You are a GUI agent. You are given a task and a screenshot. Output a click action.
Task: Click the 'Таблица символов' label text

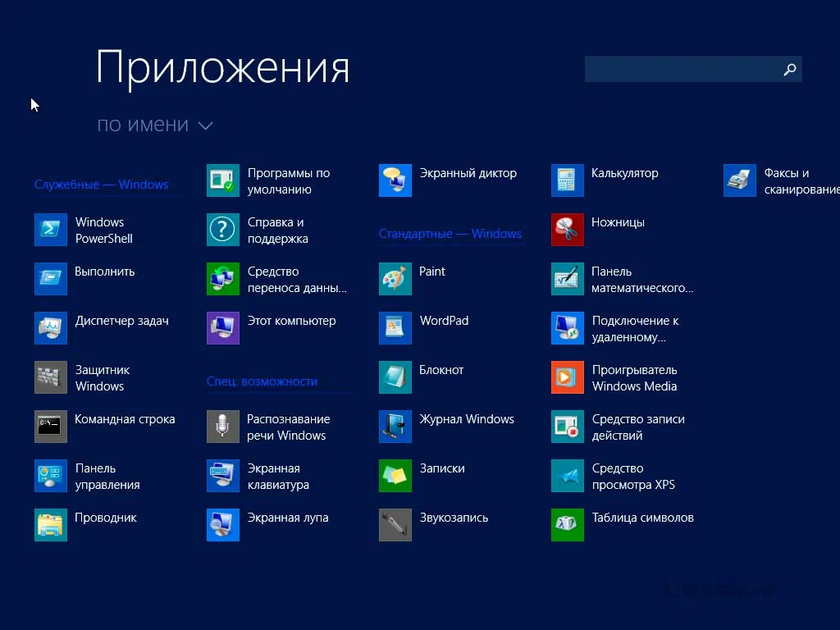pyautogui.click(x=643, y=518)
